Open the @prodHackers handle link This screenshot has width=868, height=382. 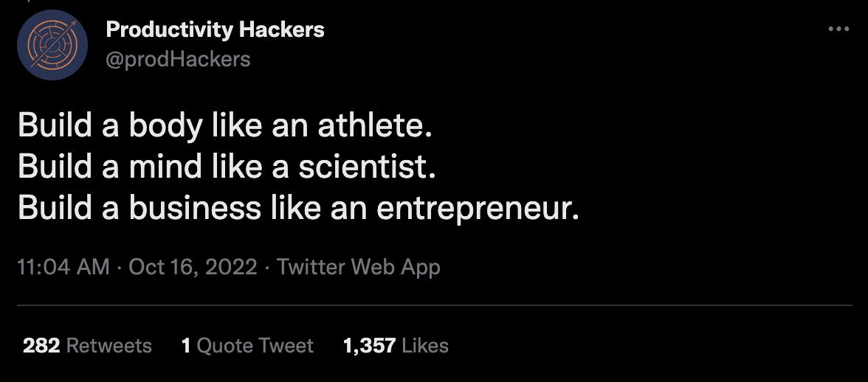click(178, 59)
